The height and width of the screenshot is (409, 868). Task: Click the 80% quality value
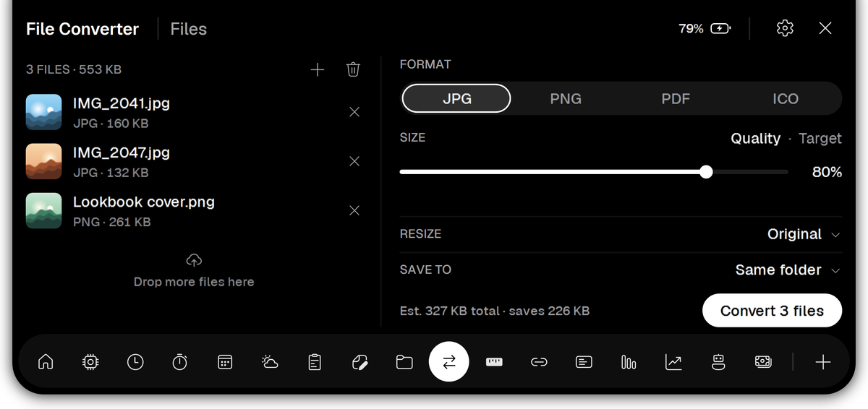tap(827, 172)
